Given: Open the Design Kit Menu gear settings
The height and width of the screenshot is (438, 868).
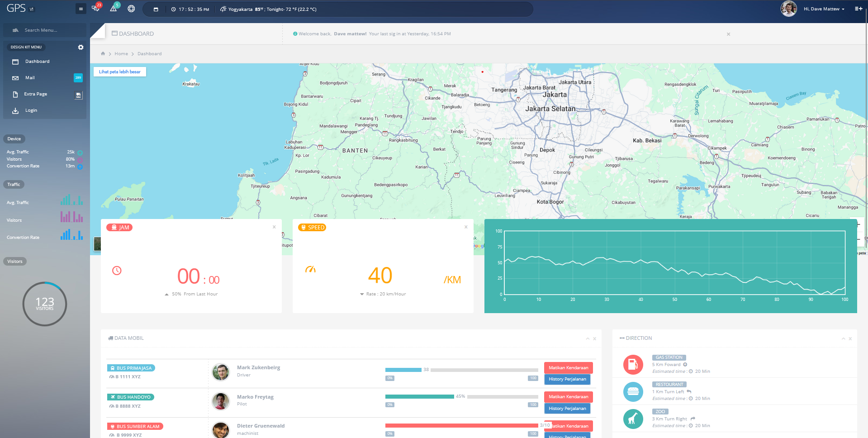Looking at the screenshot, I should (81, 47).
